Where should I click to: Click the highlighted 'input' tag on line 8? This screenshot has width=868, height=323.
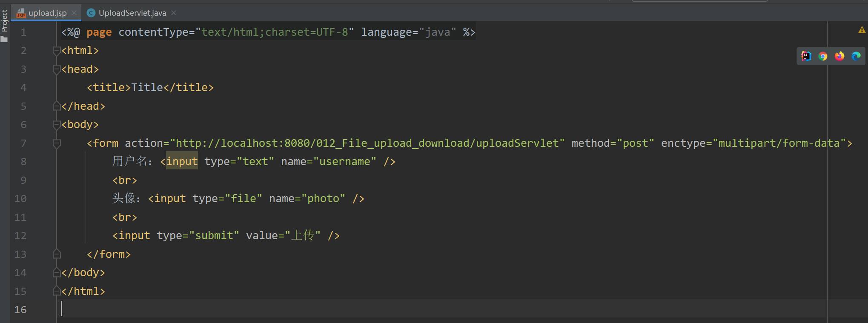[x=182, y=162]
